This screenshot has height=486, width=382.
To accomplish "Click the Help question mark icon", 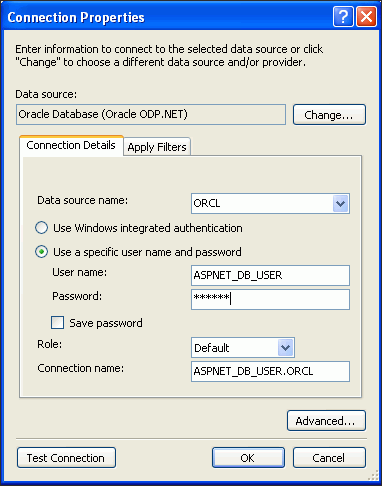I will 343,16.
